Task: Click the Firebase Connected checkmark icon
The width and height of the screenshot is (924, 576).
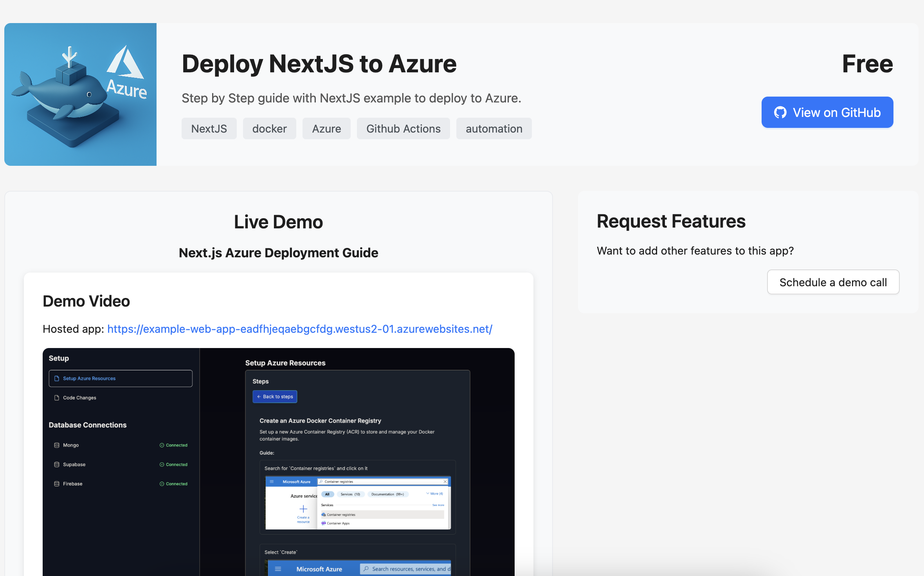Action: (162, 484)
